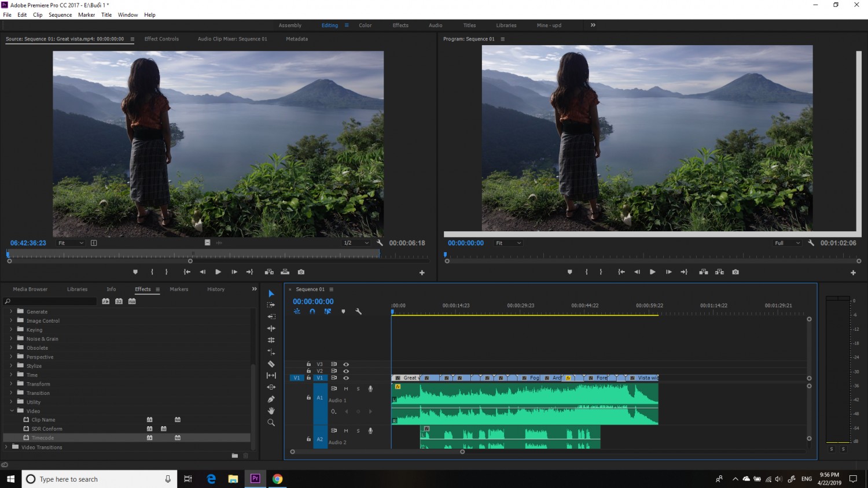Click new custom bin icon in Effects panel
868x488 pixels.
point(234,456)
